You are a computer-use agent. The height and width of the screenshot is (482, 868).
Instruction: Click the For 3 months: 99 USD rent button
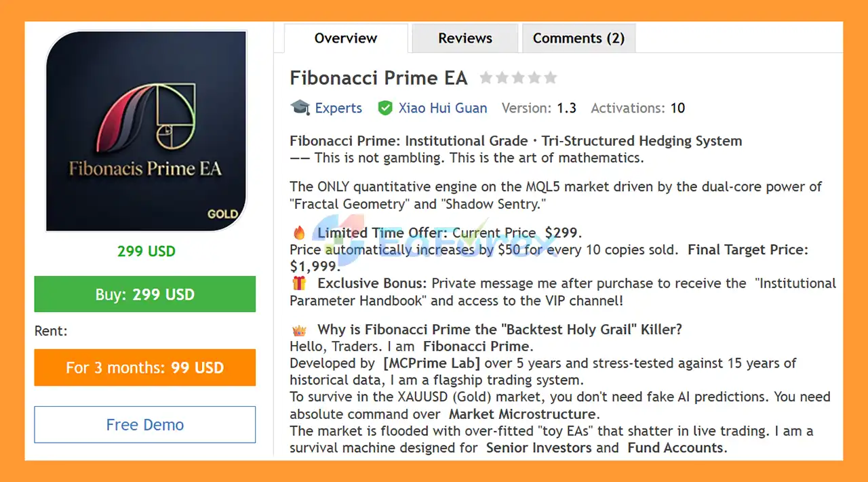tap(144, 367)
